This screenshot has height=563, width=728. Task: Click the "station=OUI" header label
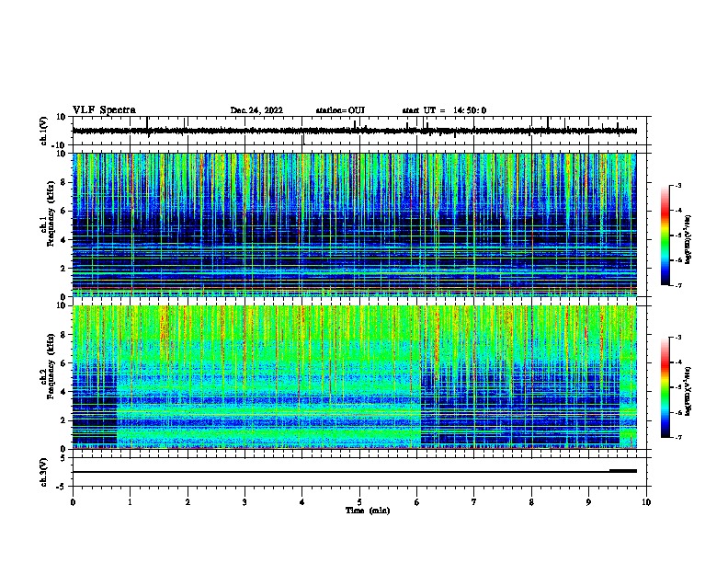point(340,110)
